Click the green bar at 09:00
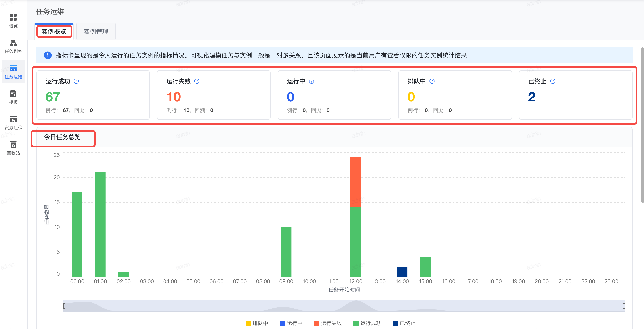 [286, 252]
